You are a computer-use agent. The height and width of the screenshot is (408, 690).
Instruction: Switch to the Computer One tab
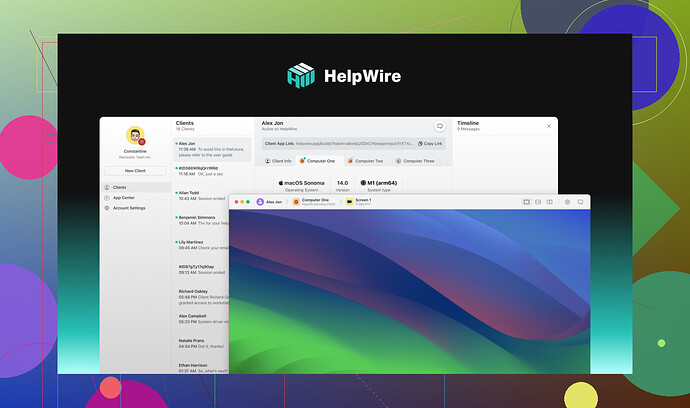pyautogui.click(x=317, y=161)
